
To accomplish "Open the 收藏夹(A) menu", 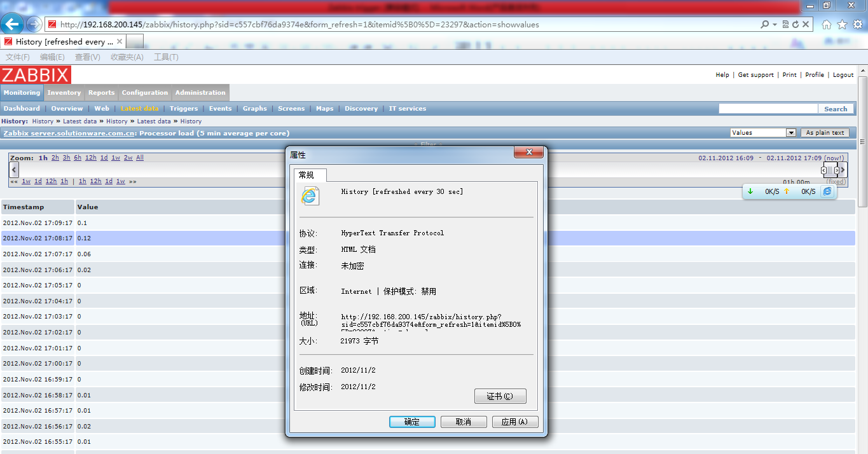I will click(x=127, y=57).
